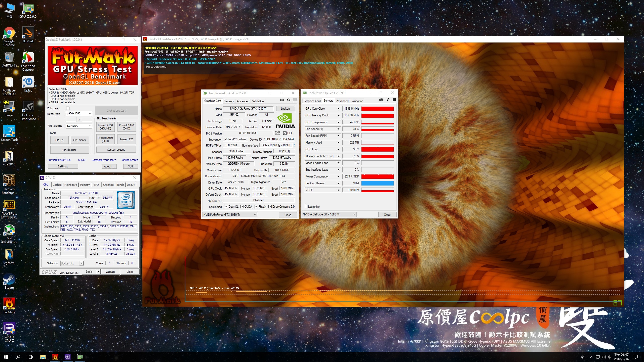Open the FurMark desktop icon
Viewport: 644px width, 362px height.
tap(9, 306)
